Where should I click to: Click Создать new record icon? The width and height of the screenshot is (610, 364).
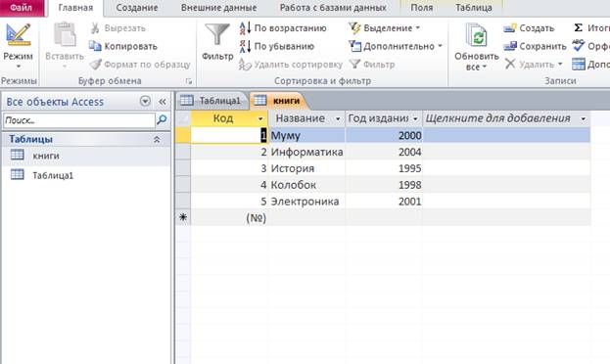pyautogui.click(x=510, y=28)
